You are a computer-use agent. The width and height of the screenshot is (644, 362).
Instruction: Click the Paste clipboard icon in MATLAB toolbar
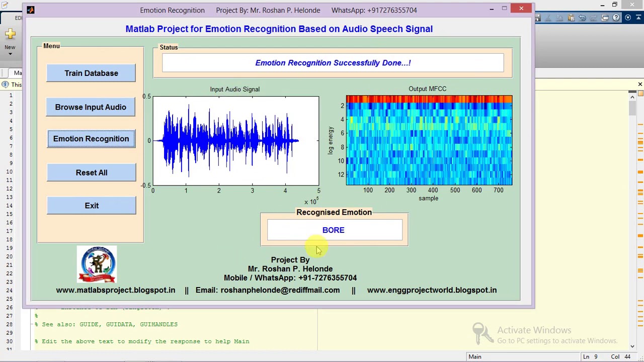[571, 18]
